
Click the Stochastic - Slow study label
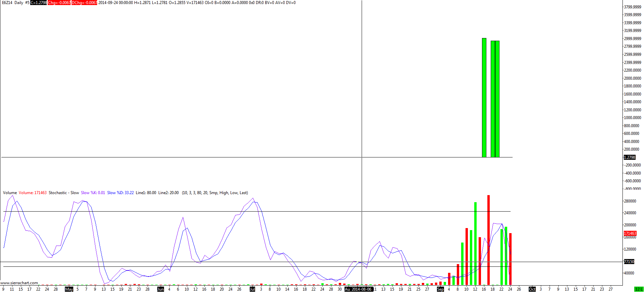tap(64, 193)
